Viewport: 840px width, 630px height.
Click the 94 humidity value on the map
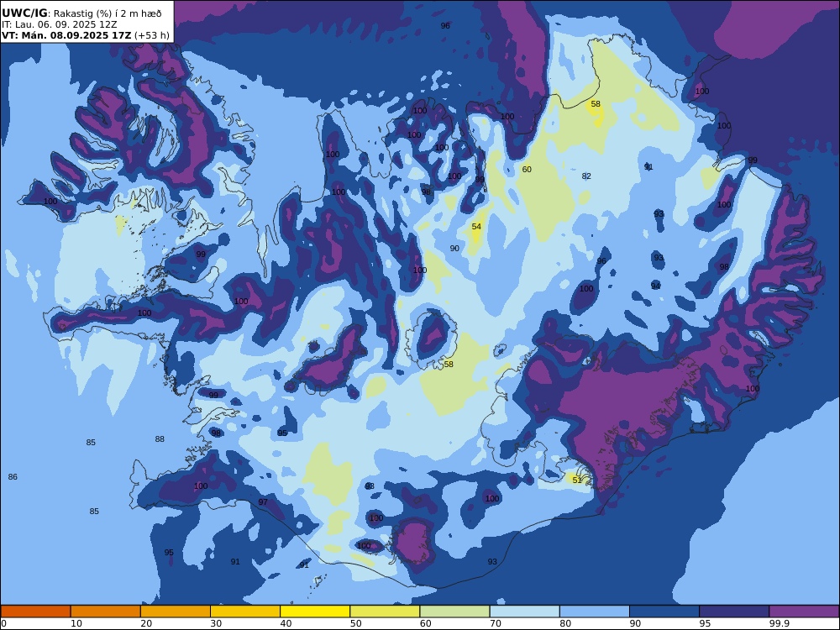point(656,286)
